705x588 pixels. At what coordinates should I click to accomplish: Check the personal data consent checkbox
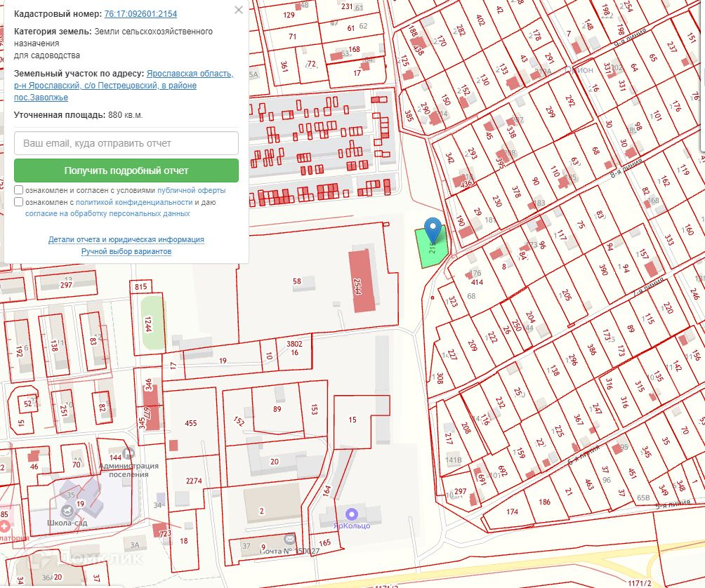[x=18, y=201]
